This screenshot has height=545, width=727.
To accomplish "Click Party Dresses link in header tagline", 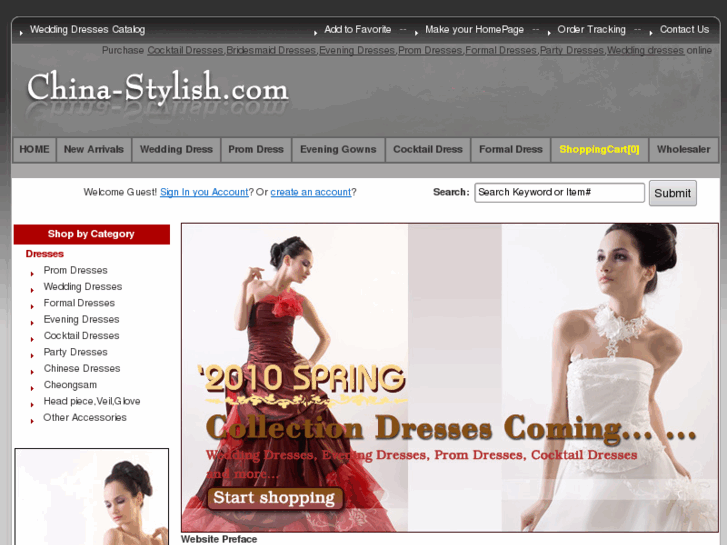I will coord(572,51).
